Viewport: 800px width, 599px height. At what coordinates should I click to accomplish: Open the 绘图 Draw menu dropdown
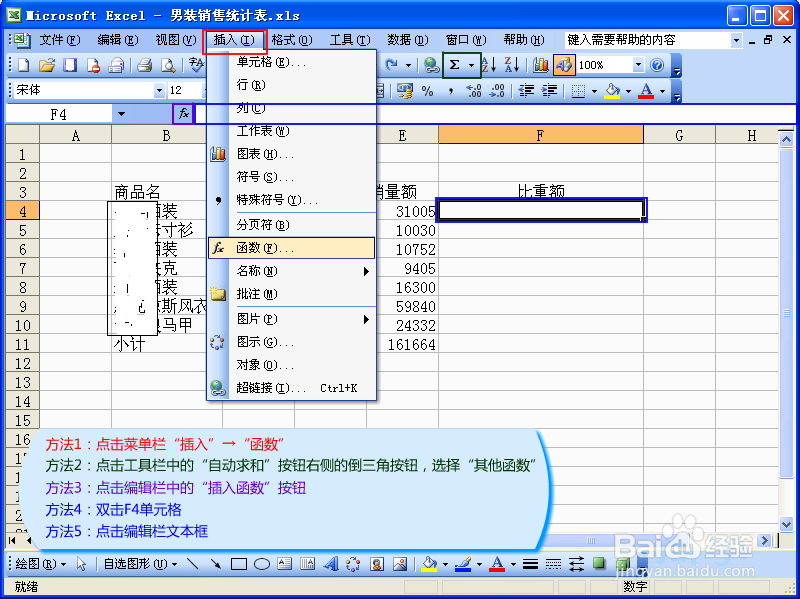click(41, 564)
